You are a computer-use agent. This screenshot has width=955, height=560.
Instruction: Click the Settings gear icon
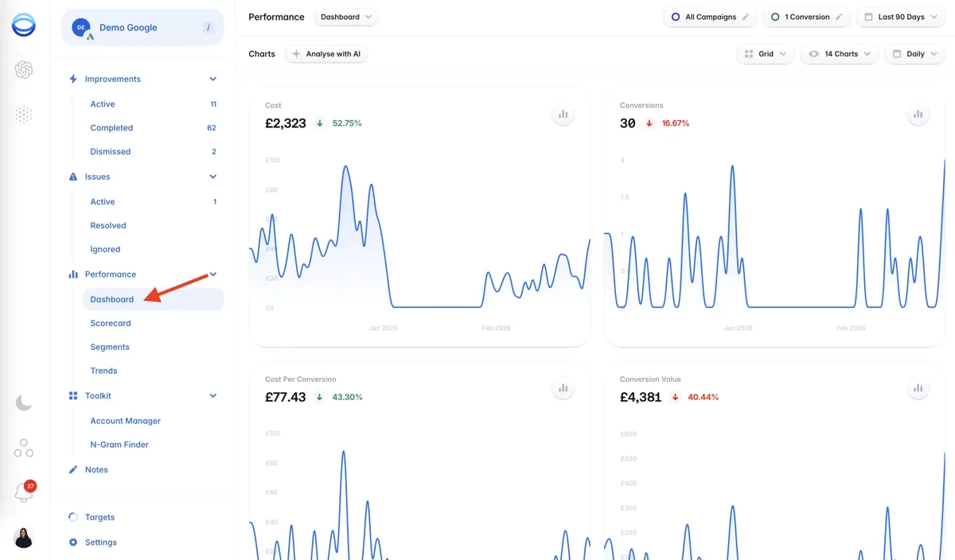point(73,542)
